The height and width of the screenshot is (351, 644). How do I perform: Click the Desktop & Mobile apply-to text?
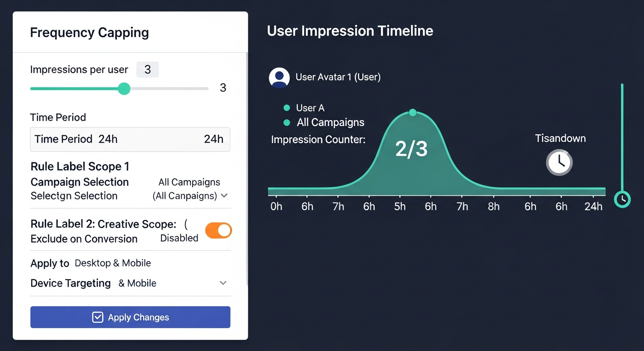click(113, 263)
